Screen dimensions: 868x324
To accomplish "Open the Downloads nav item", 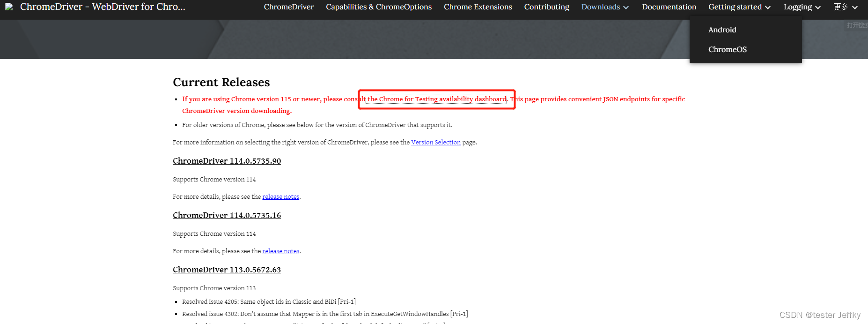I will (x=600, y=7).
